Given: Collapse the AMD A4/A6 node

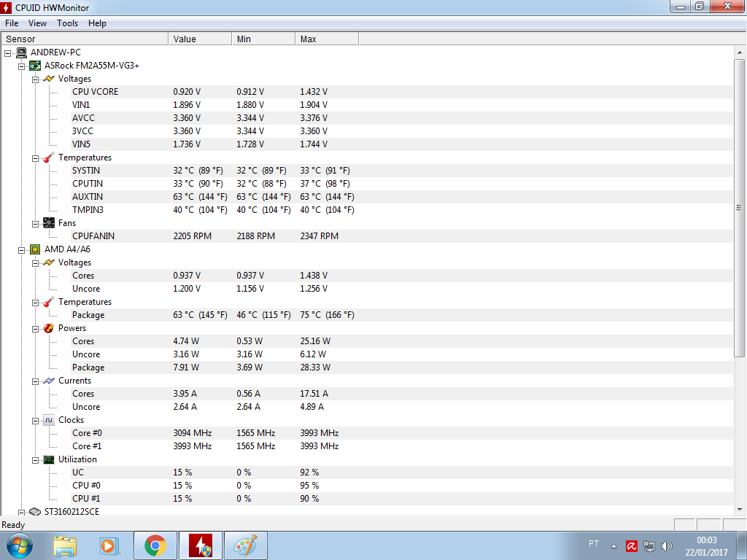Looking at the screenshot, I should [x=21, y=250].
